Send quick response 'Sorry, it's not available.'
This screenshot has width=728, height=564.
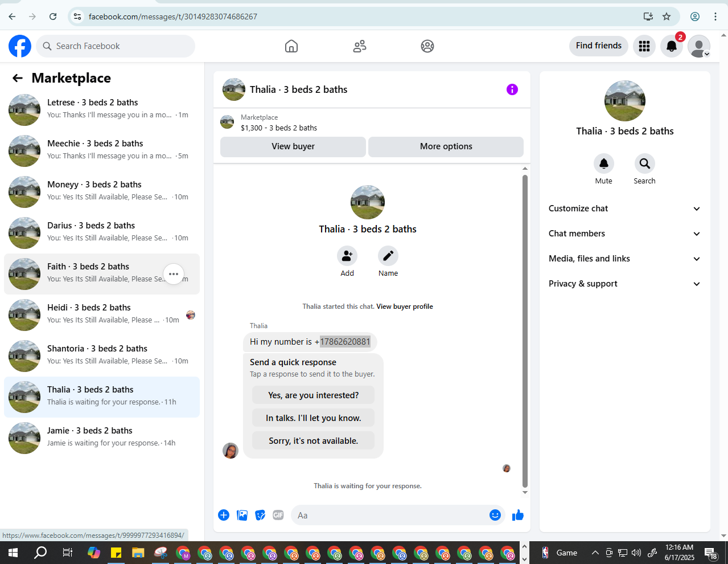tap(314, 441)
